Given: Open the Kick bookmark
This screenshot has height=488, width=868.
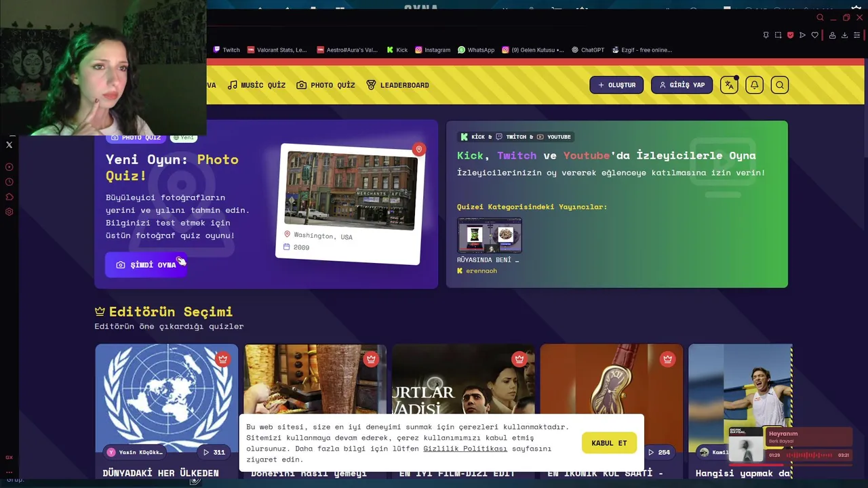Looking at the screenshot, I should tap(397, 49).
